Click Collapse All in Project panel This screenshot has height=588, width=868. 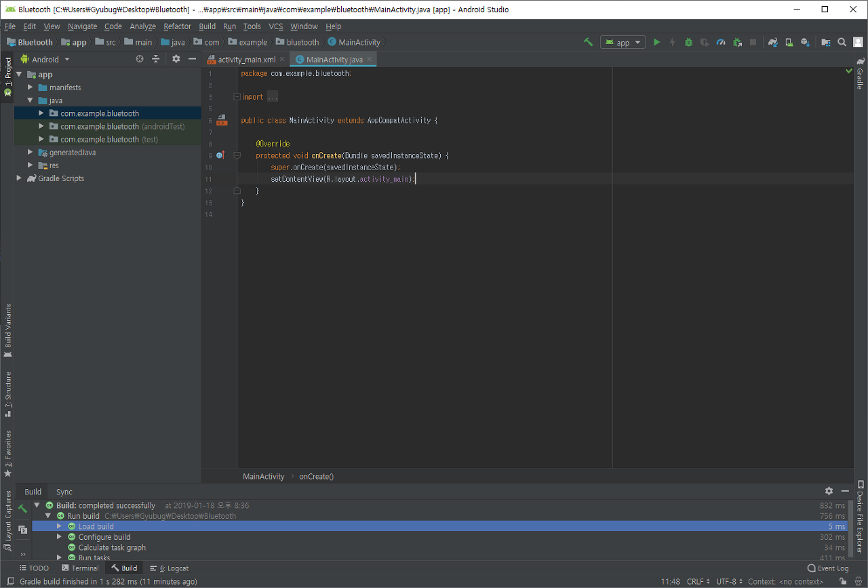coord(155,59)
